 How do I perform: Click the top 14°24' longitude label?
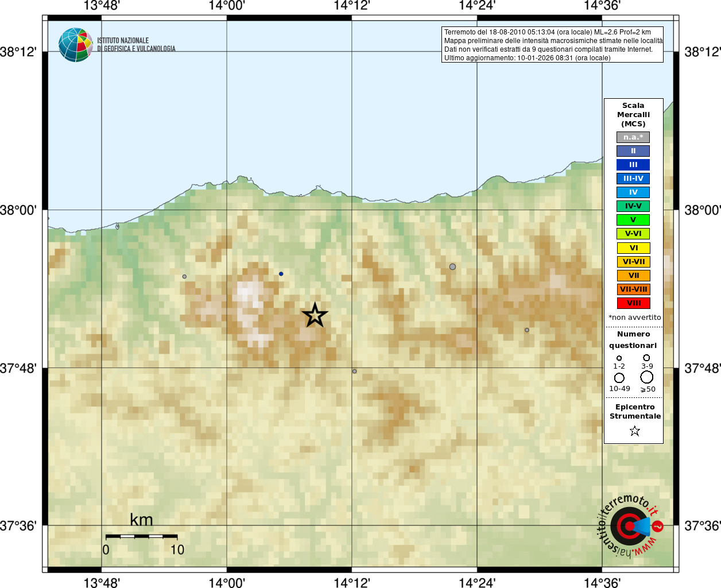click(477, 6)
